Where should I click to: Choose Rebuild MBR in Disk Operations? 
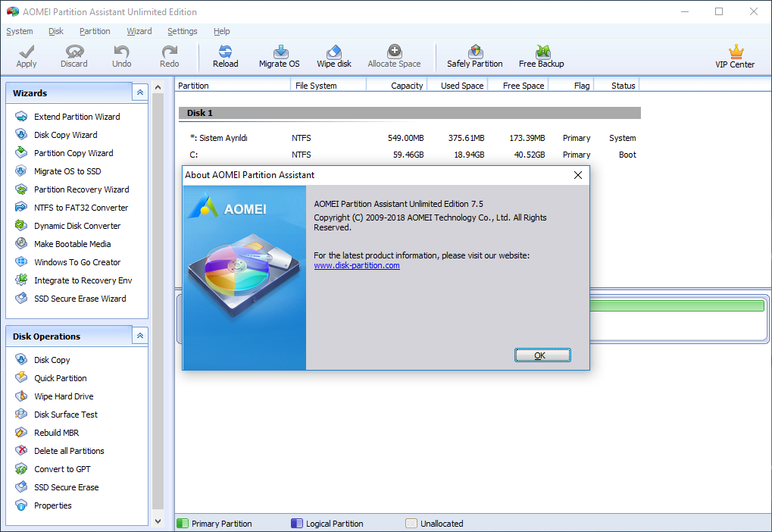pos(56,433)
